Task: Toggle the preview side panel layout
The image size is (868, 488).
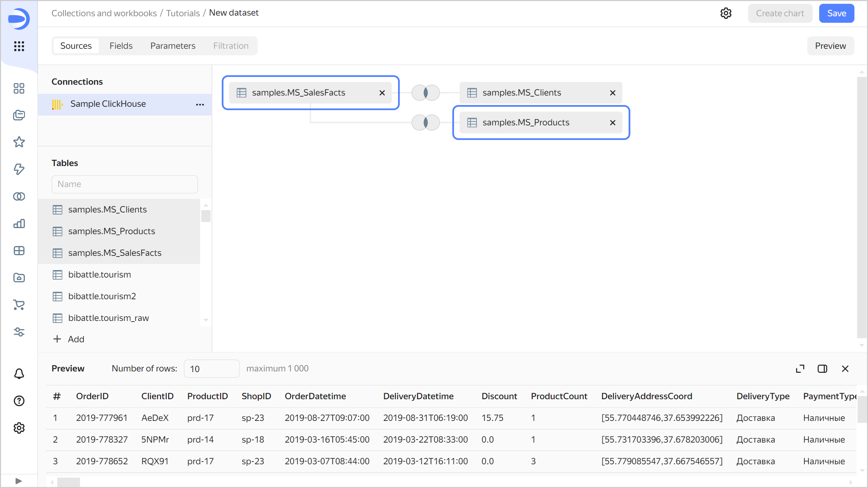Action: click(822, 369)
